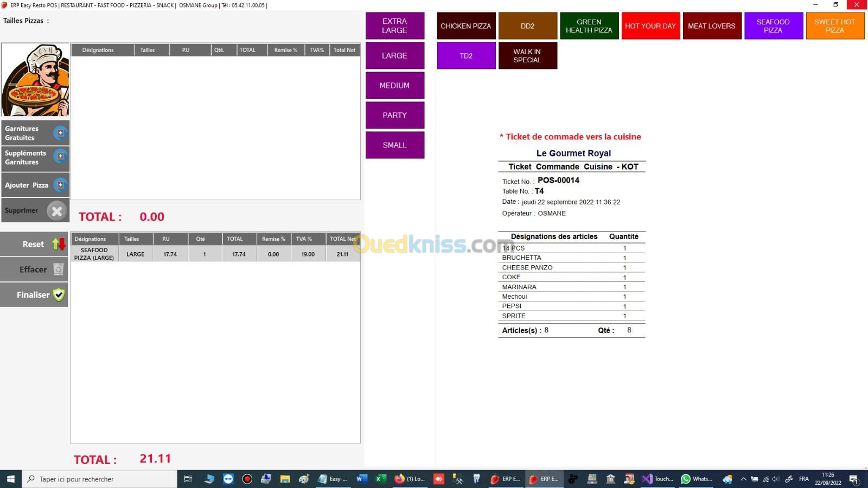Click the Reset up-down arrows icon
Screen dimensions: 868x488
pyautogui.click(x=58, y=244)
